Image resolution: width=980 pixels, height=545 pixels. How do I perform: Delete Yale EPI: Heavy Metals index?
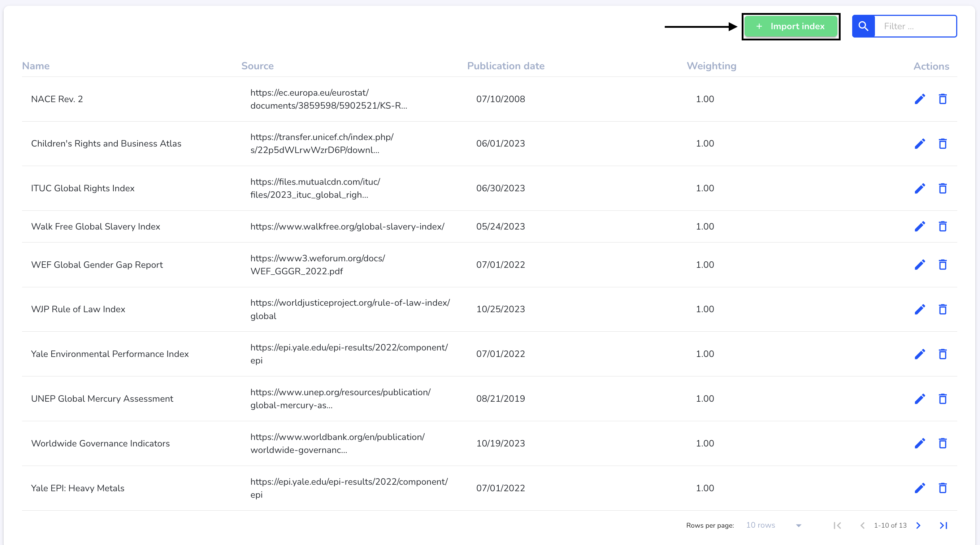[942, 488]
